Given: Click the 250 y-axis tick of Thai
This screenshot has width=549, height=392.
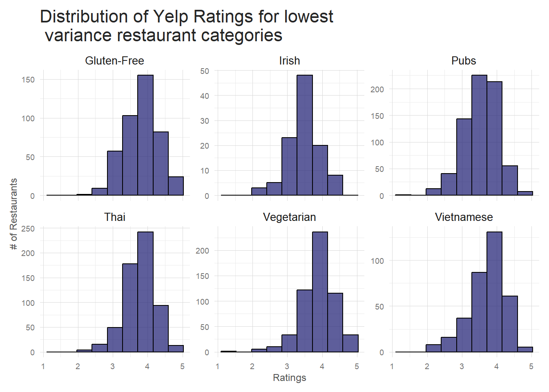Looking at the screenshot, I should 28,229.
